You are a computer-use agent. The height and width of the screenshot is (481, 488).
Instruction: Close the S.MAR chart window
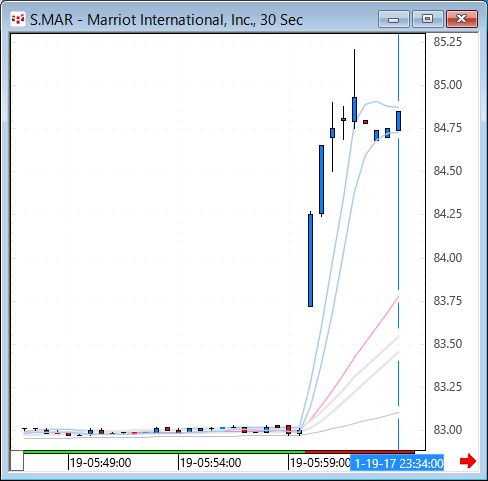[x=462, y=19]
